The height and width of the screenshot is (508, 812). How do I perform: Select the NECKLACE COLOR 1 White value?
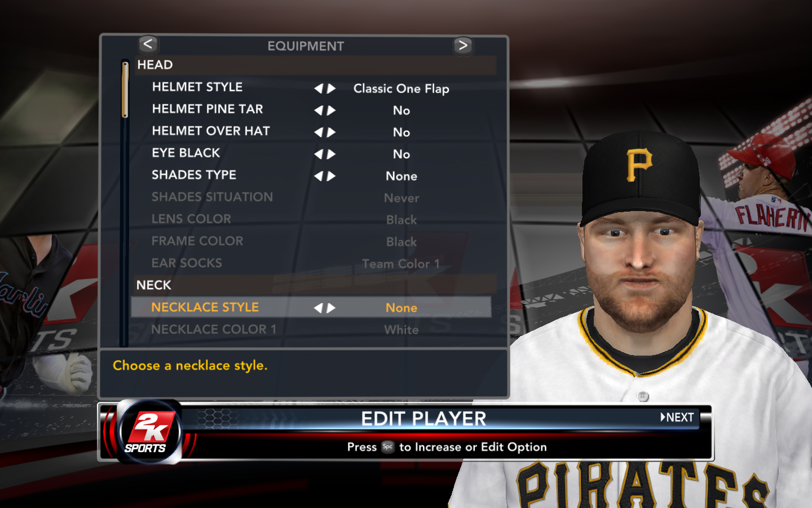pyautogui.click(x=401, y=330)
